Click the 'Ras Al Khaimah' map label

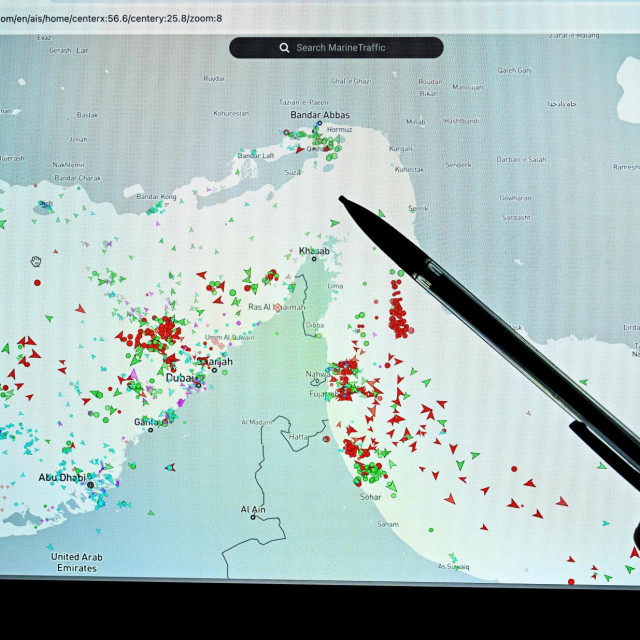coord(277,307)
